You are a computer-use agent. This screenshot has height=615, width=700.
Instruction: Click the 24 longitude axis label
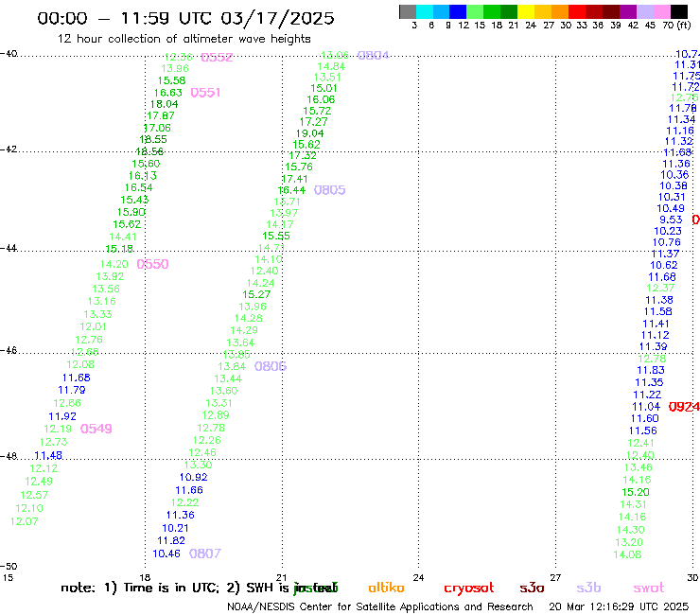418,577
